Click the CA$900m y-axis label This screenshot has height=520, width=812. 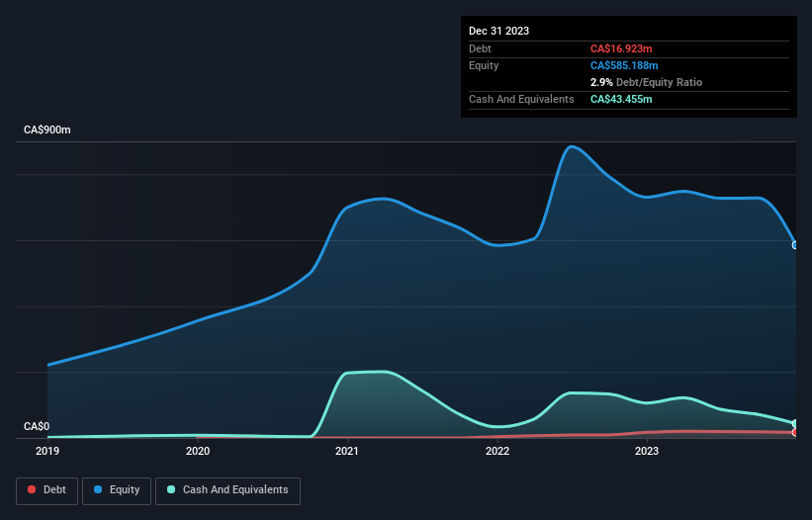coord(47,130)
